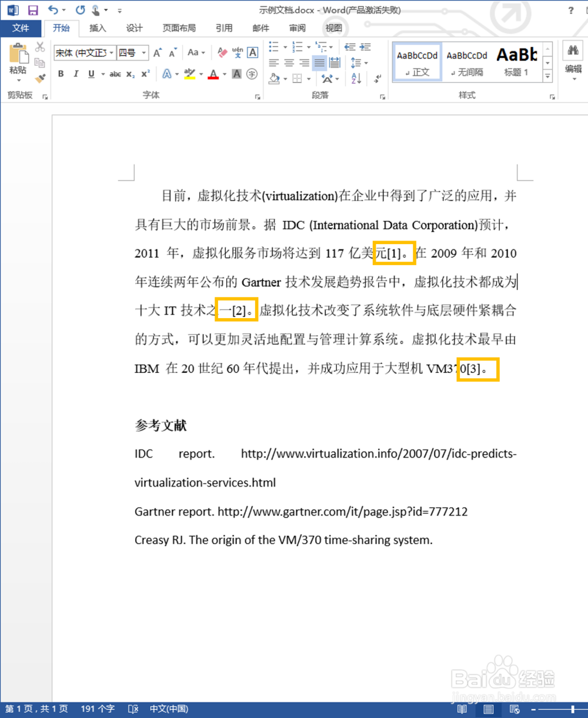Switch to 插入 ribbon tab
Screen dimensions: 588x718
pyautogui.click(x=98, y=28)
